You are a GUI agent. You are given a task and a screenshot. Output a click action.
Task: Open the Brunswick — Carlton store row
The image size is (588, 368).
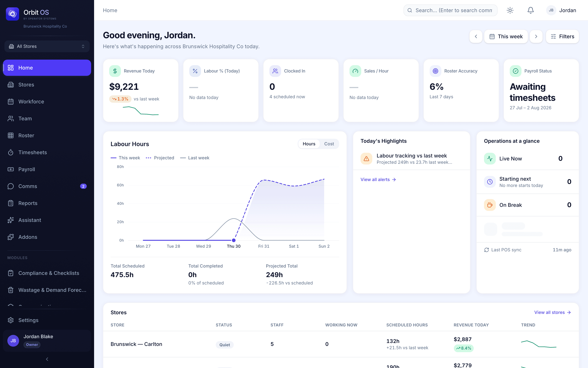click(x=341, y=344)
